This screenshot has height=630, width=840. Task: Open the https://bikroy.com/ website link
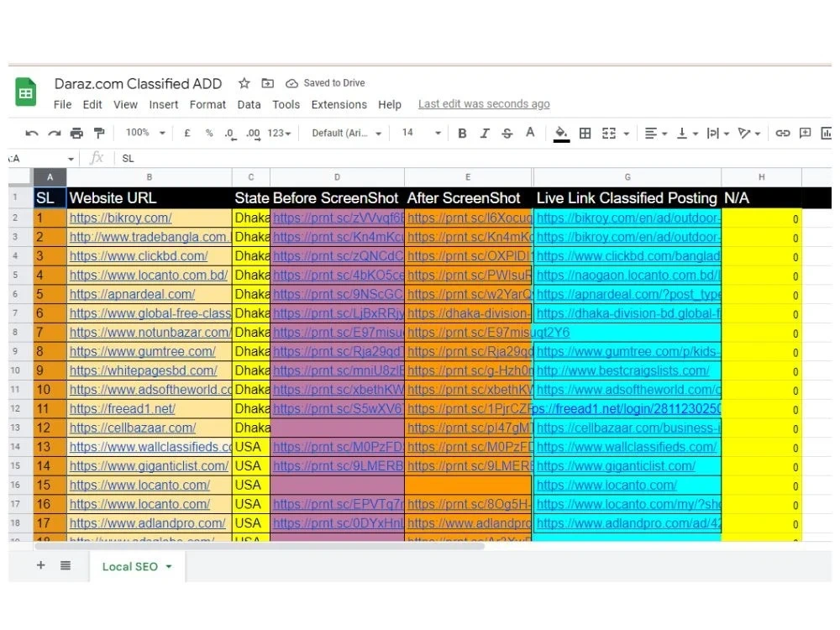coord(120,218)
